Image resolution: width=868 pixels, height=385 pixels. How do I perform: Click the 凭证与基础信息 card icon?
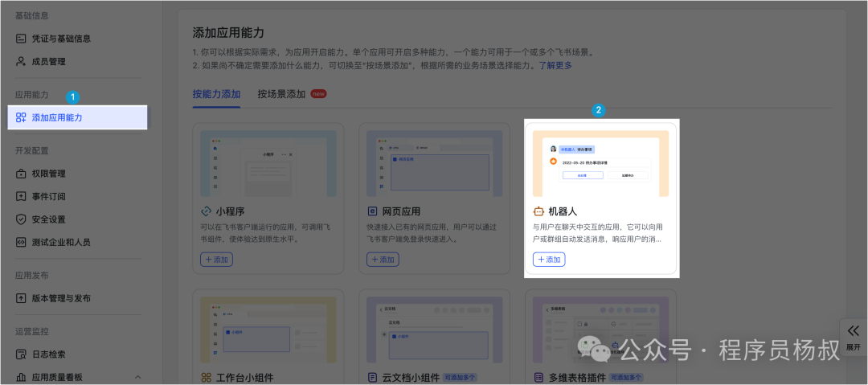pyautogui.click(x=21, y=39)
